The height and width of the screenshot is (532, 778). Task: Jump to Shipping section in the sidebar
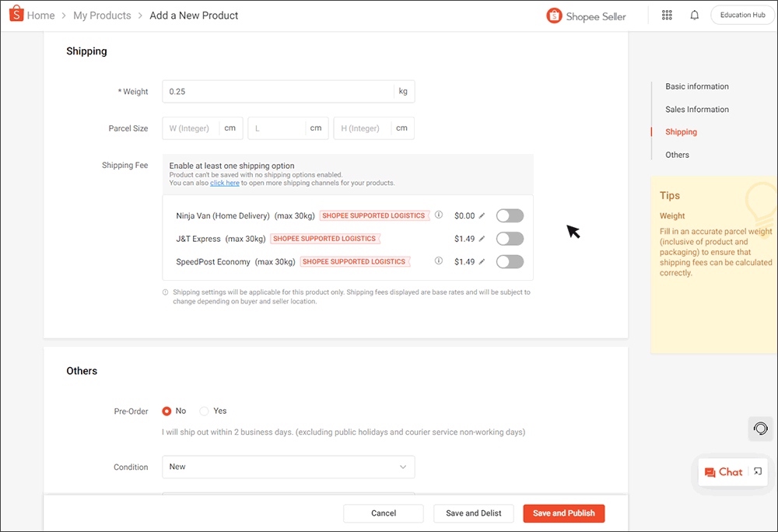[681, 131]
